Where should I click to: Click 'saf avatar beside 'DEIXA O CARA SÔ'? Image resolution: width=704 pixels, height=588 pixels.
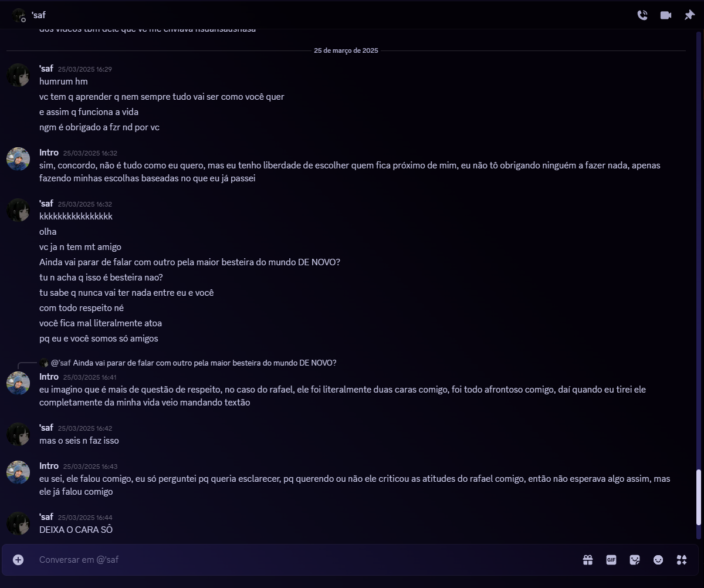point(18,523)
